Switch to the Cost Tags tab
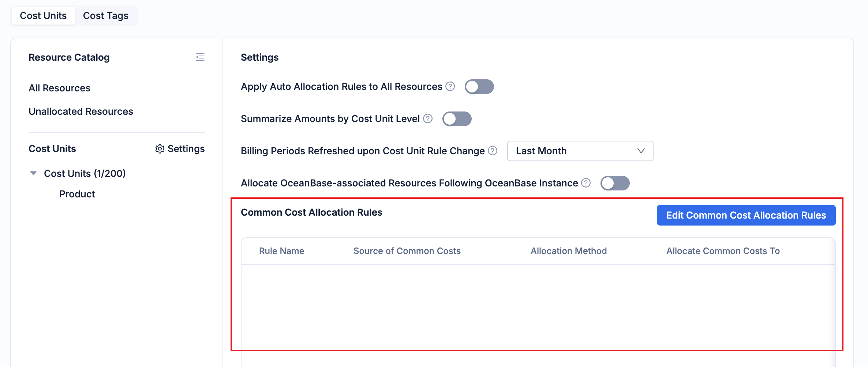 click(105, 16)
